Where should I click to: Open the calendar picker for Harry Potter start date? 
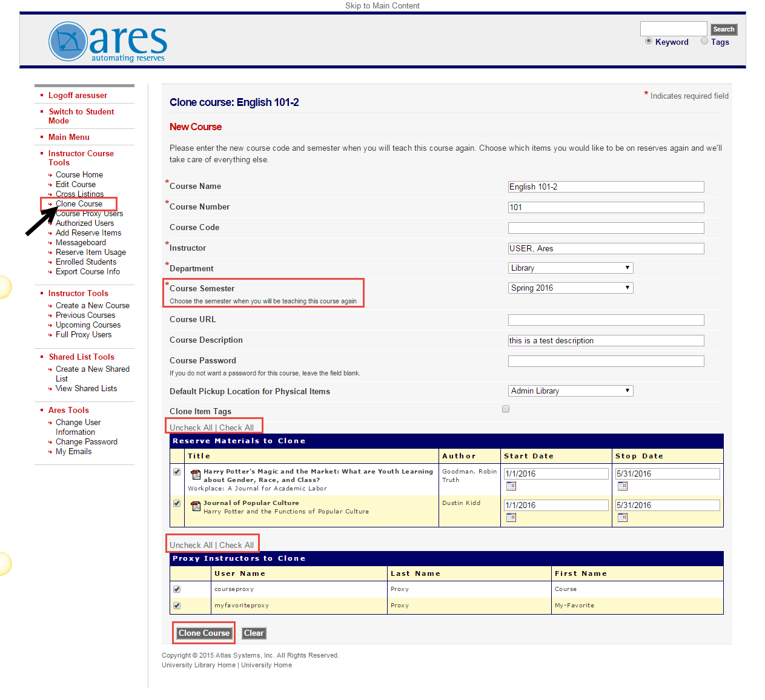click(x=511, y=486)
